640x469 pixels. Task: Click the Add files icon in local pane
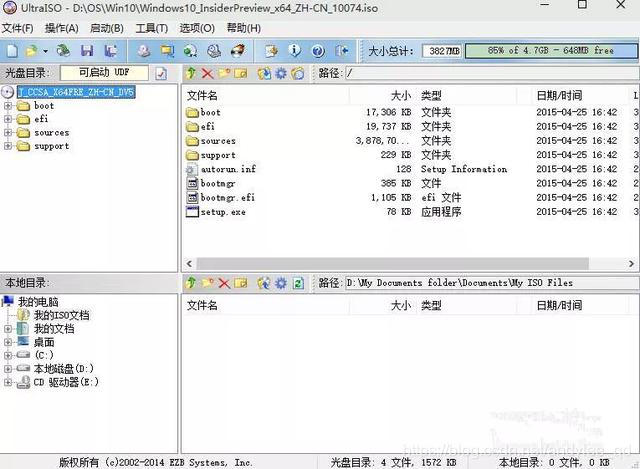(x=264, y=283)
